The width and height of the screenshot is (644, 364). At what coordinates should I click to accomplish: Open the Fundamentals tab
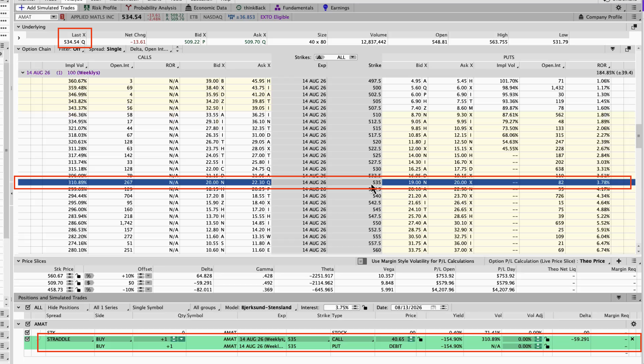tap(294, 8)
